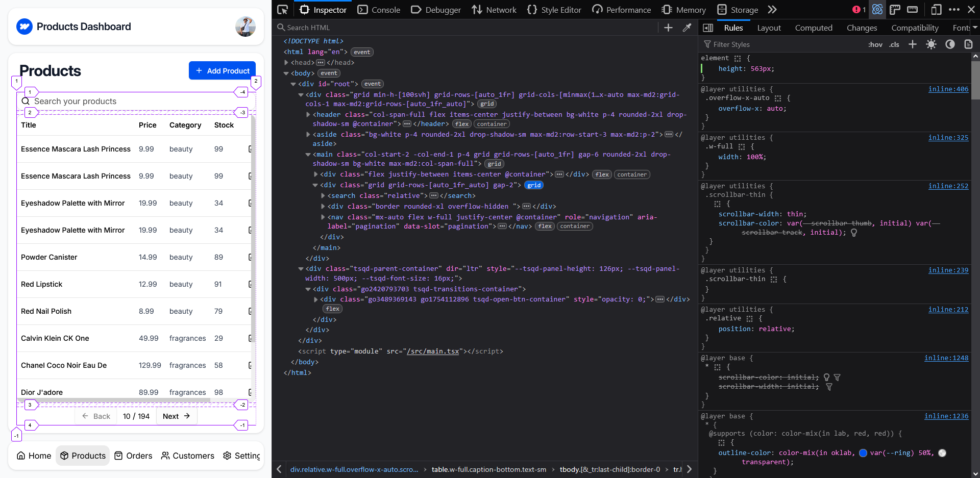The width and height of the screenshot is (980, 478).
Task: Click the Add Product button
Action: point(222,71)
